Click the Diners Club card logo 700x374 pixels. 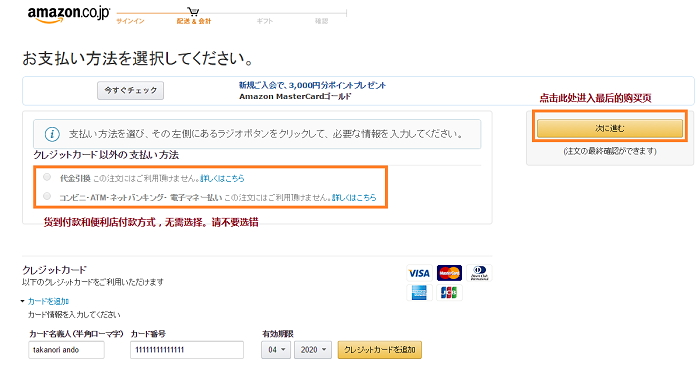479,273
